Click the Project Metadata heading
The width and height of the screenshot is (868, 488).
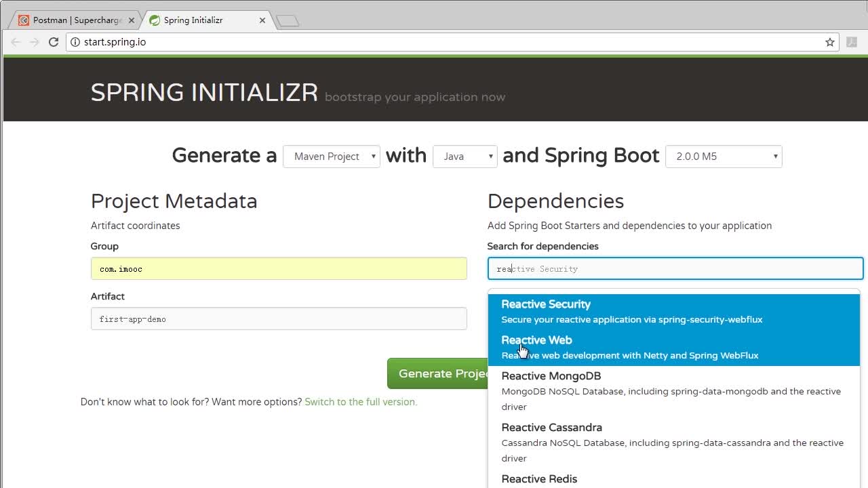pyautogui.click(x=174, y=201)
